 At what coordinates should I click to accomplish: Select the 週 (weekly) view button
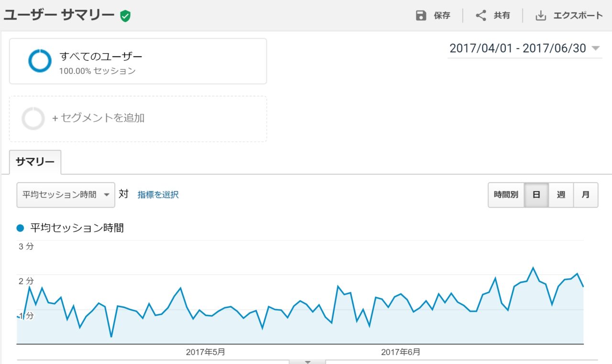(x=561, y=195)
